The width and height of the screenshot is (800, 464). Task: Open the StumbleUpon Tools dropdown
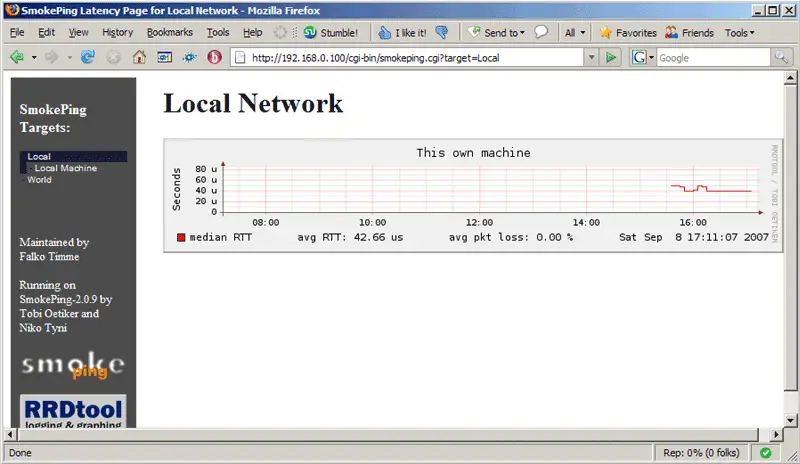click(739, 33)
